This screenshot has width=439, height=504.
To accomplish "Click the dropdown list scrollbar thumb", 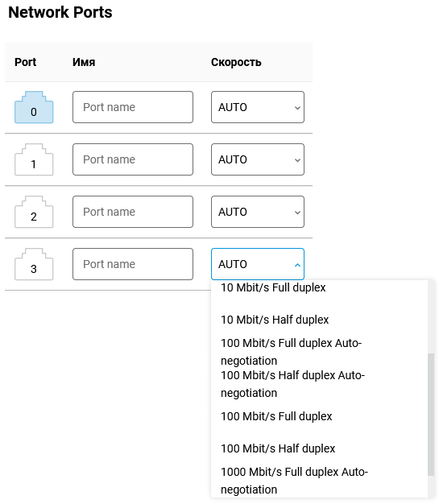I will click(x=431, y=415).
